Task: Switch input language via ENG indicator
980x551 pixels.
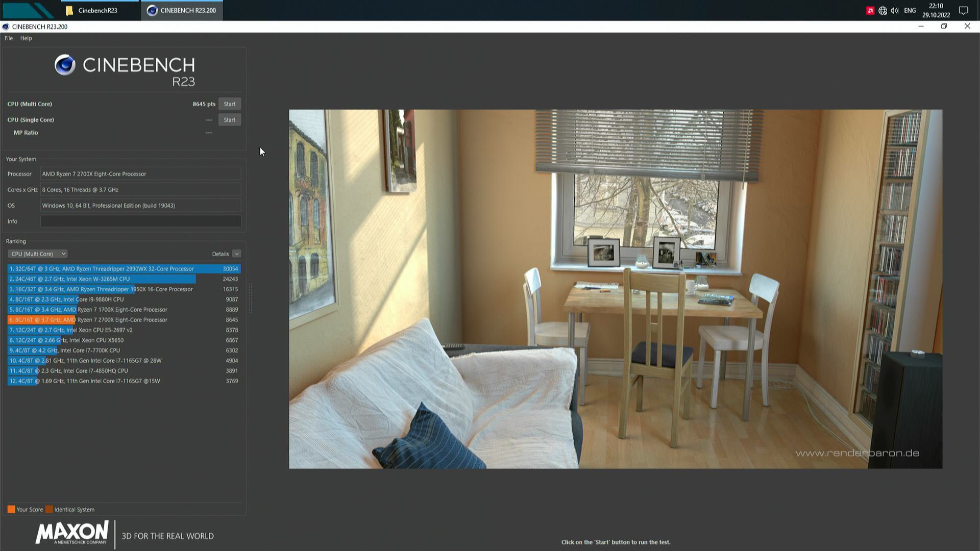Action: coord(910,11)
